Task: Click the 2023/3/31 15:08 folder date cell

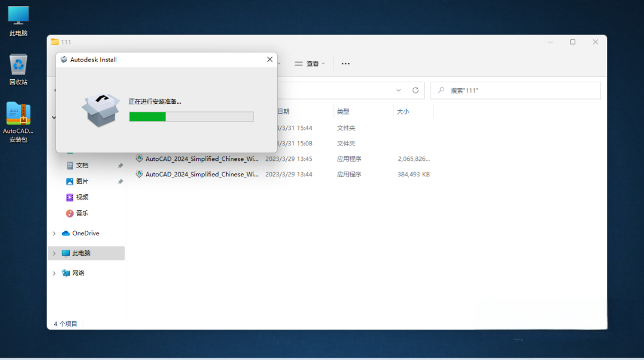Action: (294, 144)
